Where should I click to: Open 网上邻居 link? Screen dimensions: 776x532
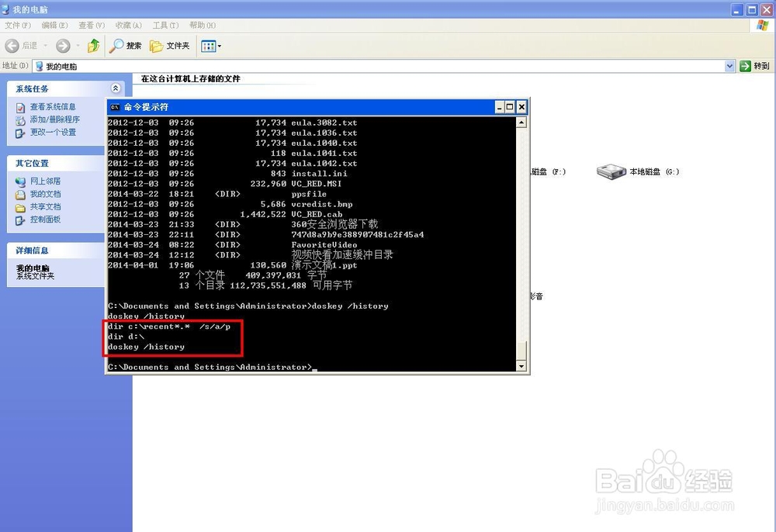[46, 181]
